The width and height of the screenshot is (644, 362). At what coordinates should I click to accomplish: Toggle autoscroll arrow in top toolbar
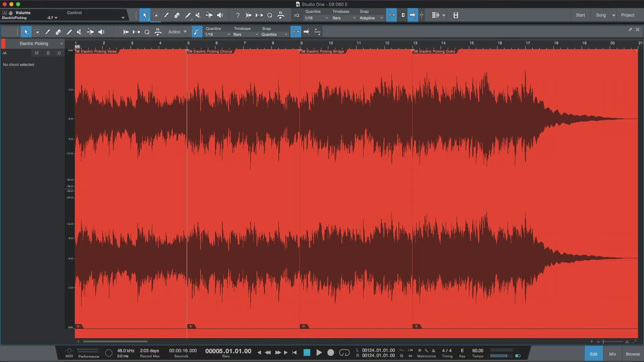point(413,15)
